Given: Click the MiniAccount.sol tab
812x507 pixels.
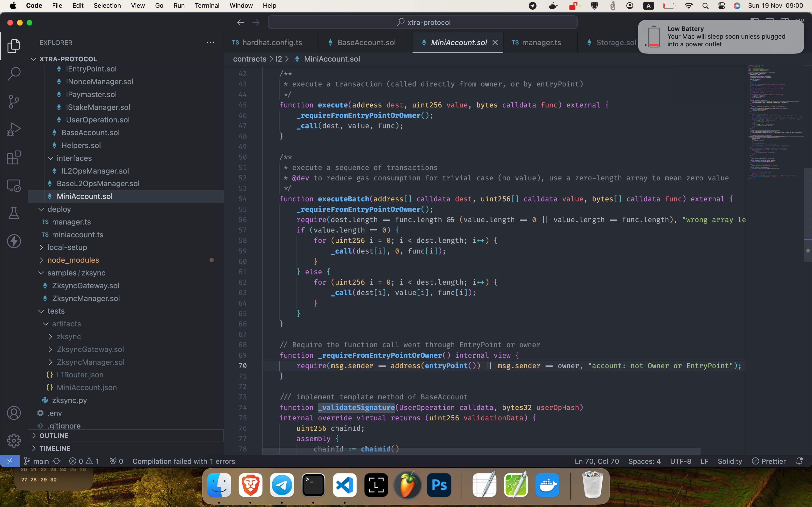Looking at the screenshot, I should click(x=459, y=42).
